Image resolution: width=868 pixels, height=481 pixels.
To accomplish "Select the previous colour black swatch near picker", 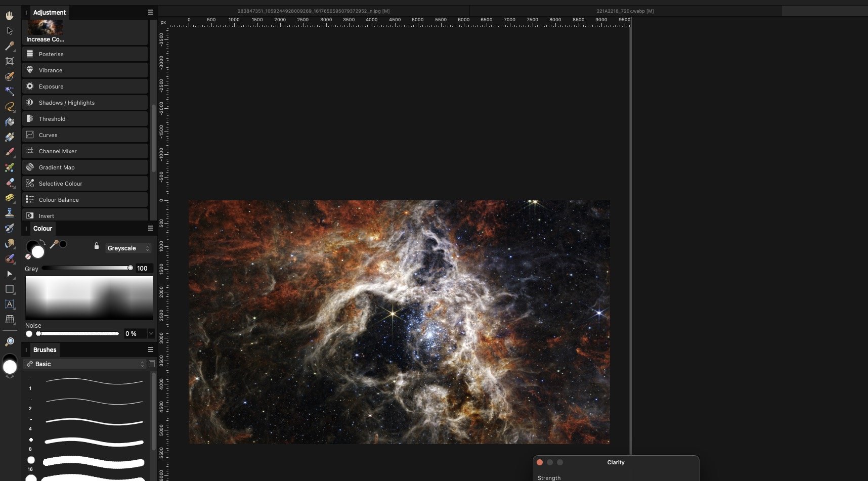I will pos(63,244).
